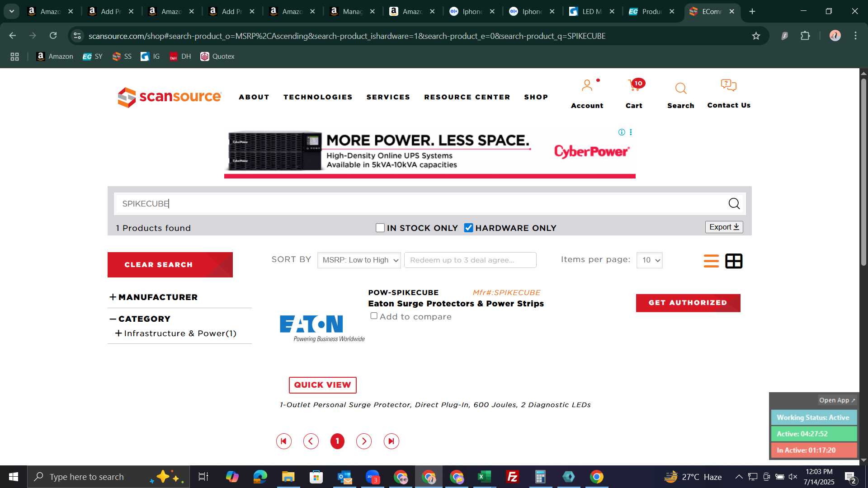The image size is (868, 488).
Task: Open Outlook from the taskbar
Action: point(344,477)
